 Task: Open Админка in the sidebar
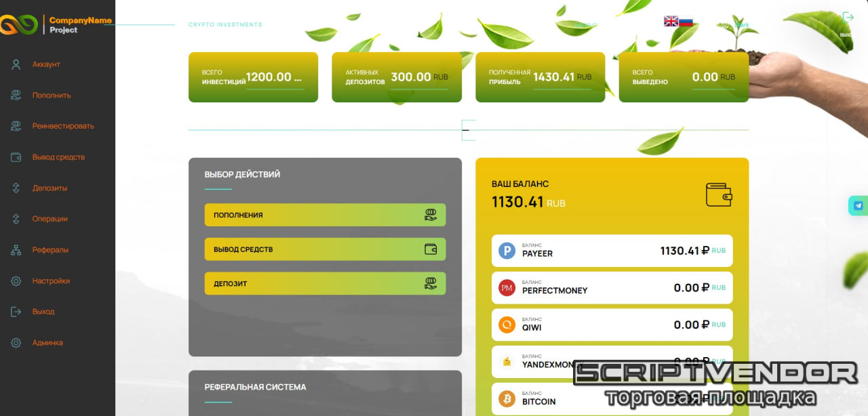(47, 343)
